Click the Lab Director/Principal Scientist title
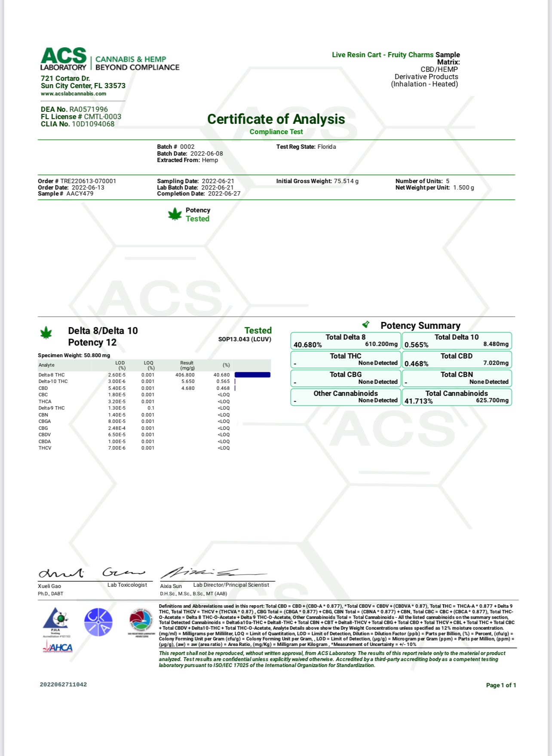The width and height of the screenshot is (552, 756). coord(231,585)
